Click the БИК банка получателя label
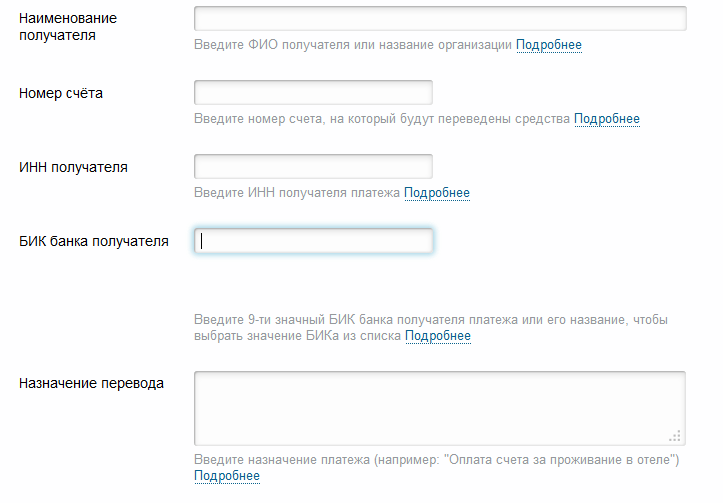This screenshot has width=723, height=503. tap(94, 241)
